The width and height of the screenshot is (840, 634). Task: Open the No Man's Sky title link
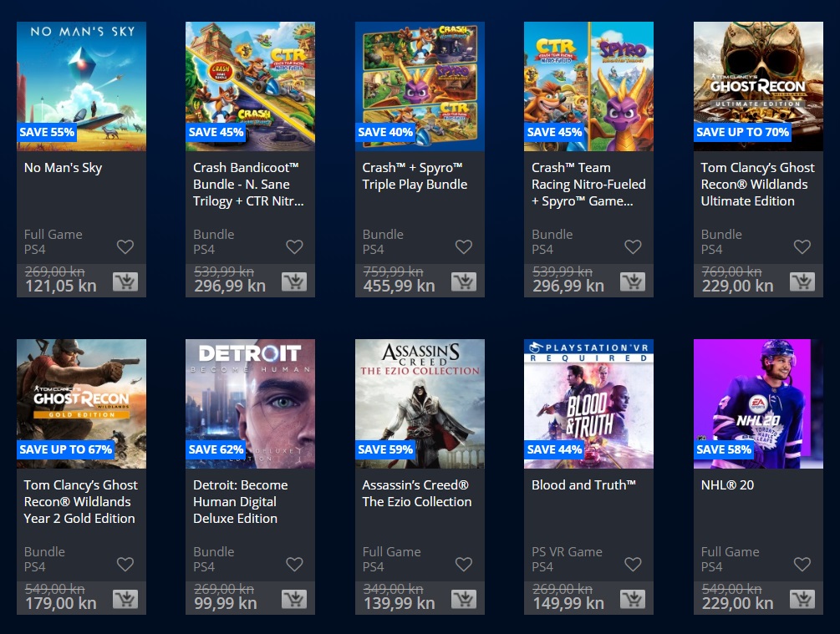pyautogui.click(x=63, y=168)
